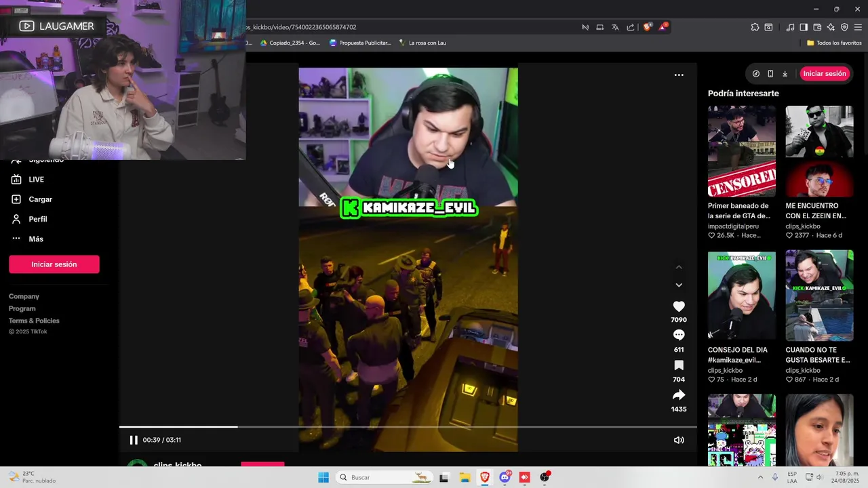Open 'CUANDO NO TE GUSTA BESARTE' thumbnail

pos(819,296)
